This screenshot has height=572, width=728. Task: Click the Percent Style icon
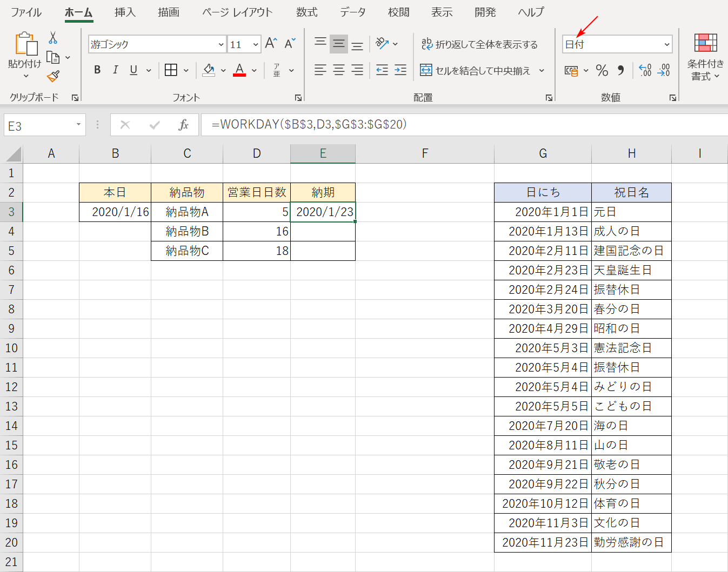pyautogui.click(x=602, y=70)
